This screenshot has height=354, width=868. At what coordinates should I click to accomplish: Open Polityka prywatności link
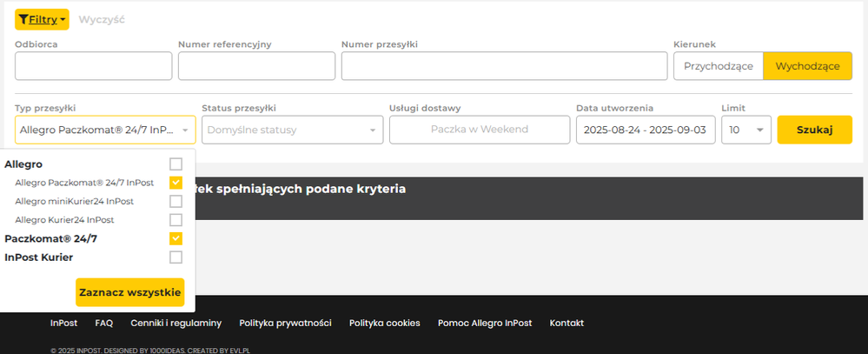click(286, 323)
